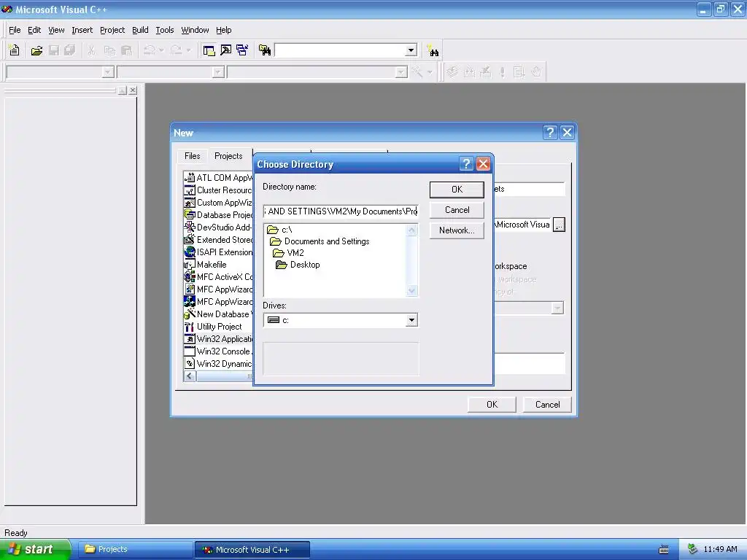747x560 pixels.
Task: Click the Go debug toolbar icon
Action: coord(519,72)
